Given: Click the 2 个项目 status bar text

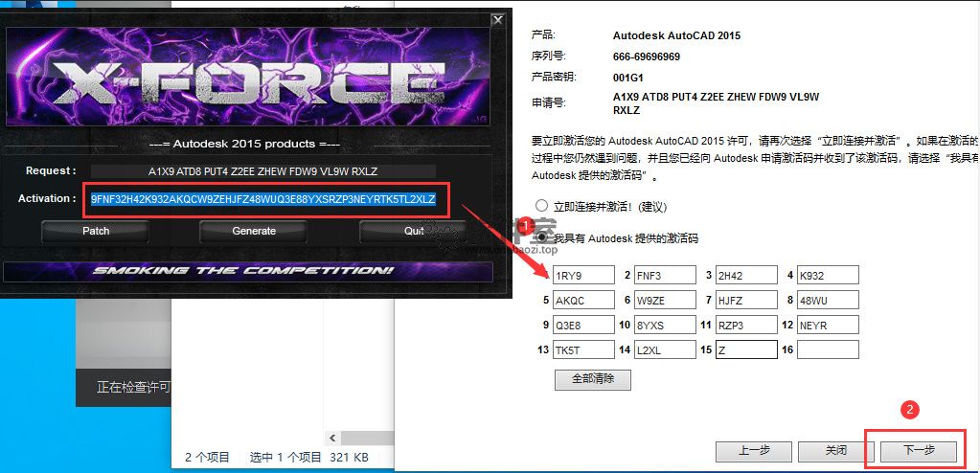Looking at the screenshot, I should (x=208, y=458).
